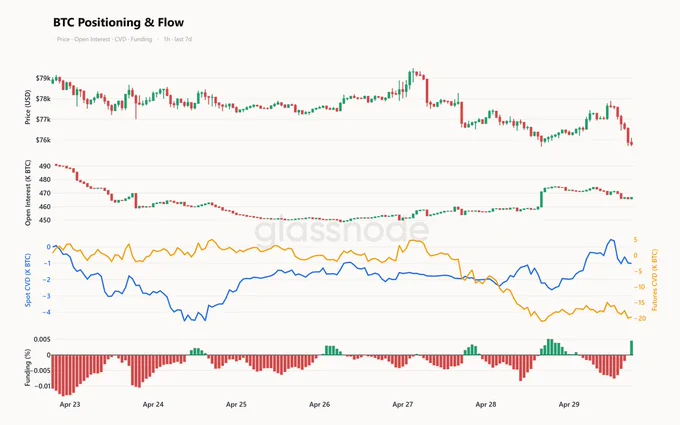Click the 490 open interest tick label
The image size is (680, 425).
pyautogui.click(x=46, y=166)
